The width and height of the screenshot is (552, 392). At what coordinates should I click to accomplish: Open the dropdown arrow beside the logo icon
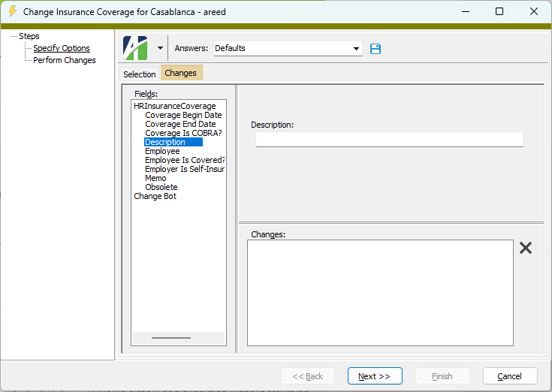160,48
